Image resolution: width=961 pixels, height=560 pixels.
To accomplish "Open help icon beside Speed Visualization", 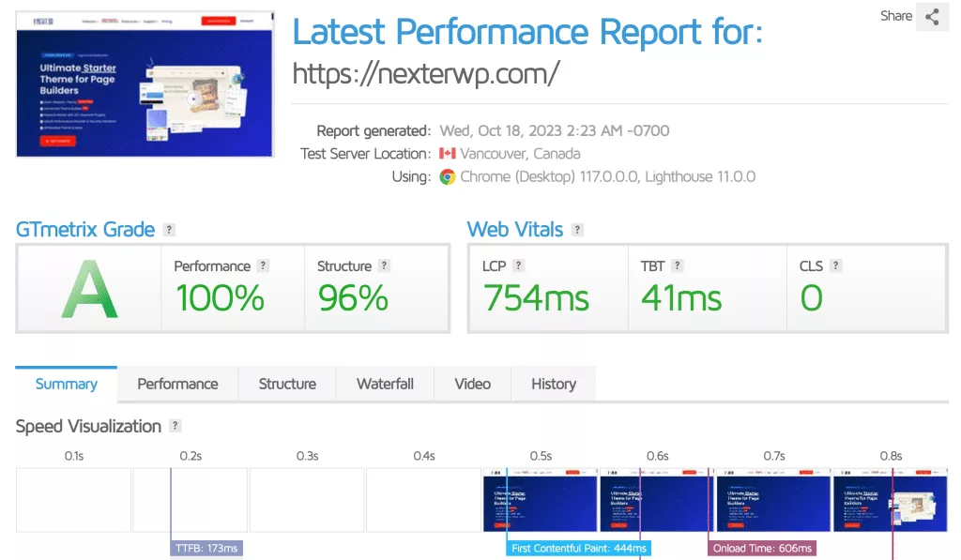I will pos(175,426).
